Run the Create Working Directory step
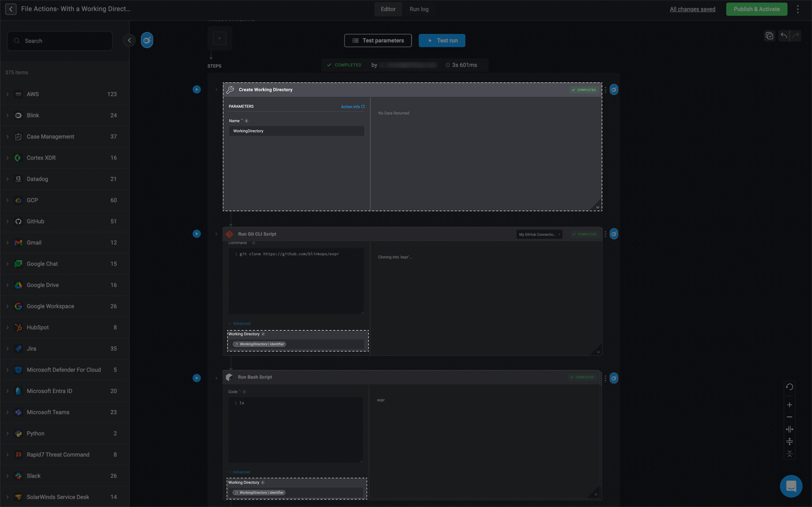Image resolution: width=812 pixels, height=507 pixels. (197, 90)
